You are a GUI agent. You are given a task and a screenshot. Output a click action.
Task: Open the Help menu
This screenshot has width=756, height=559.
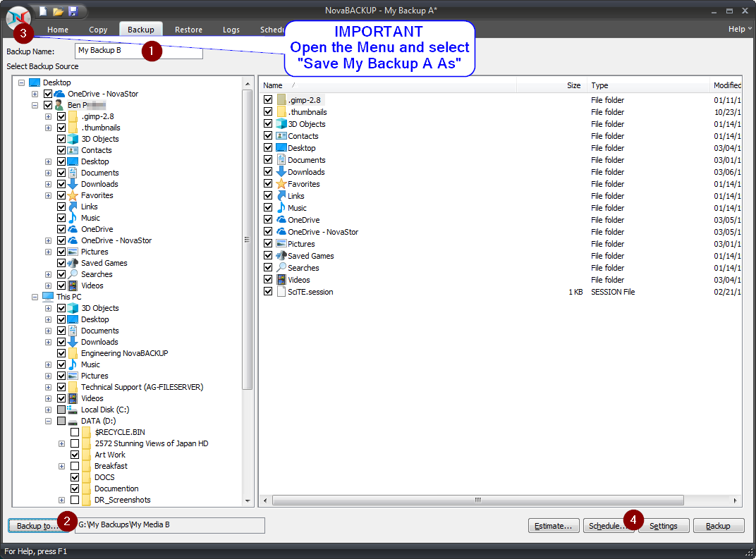pos(739,29)
